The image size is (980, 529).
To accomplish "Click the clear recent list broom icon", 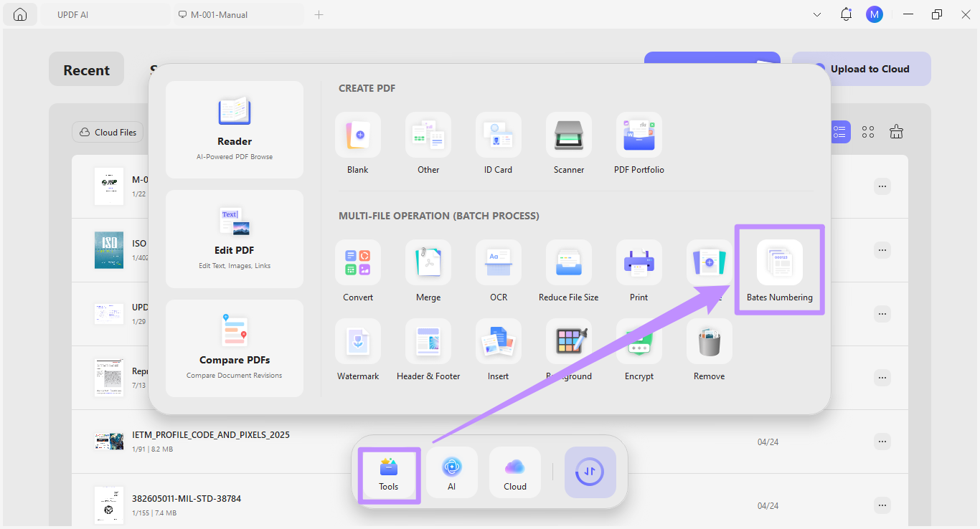I will [x=896, y=131].
